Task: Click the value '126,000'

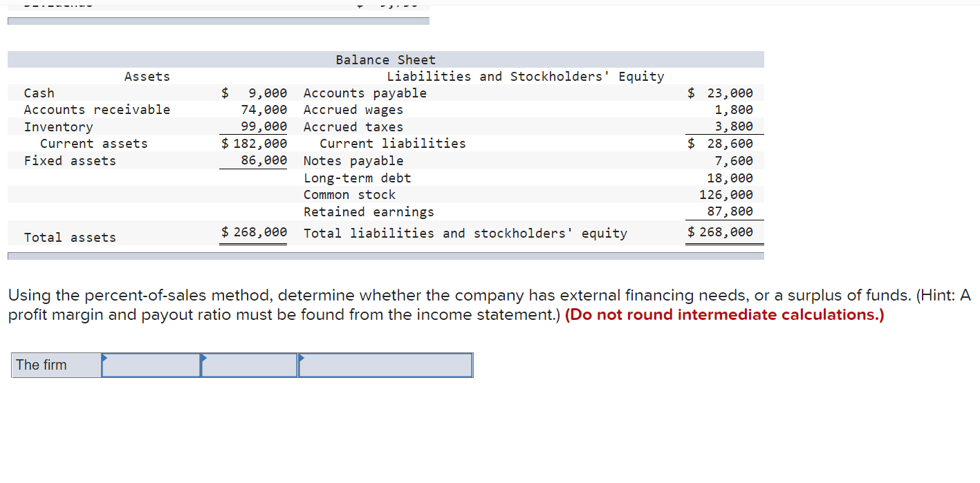Action: 726,195
